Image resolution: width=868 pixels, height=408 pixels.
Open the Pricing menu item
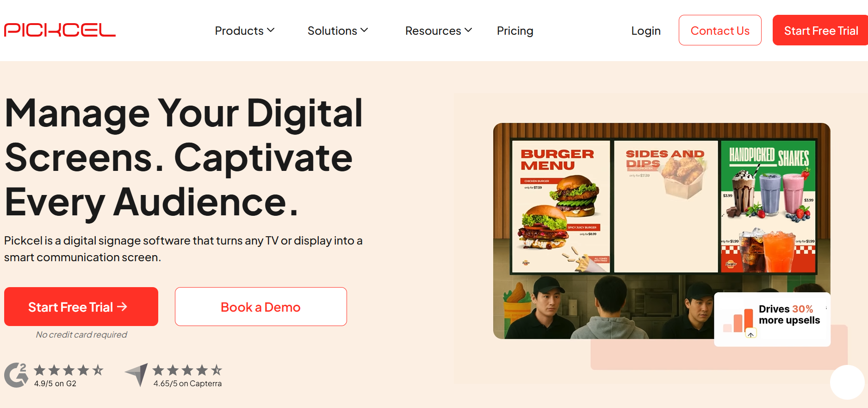515,31
